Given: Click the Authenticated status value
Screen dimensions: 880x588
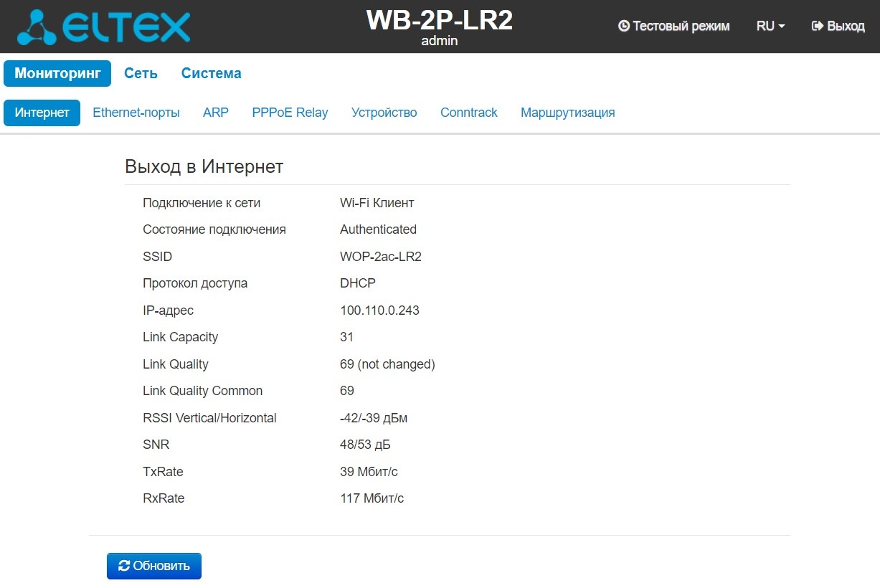Looking at the screenshot, I should (x=378, y=229).
